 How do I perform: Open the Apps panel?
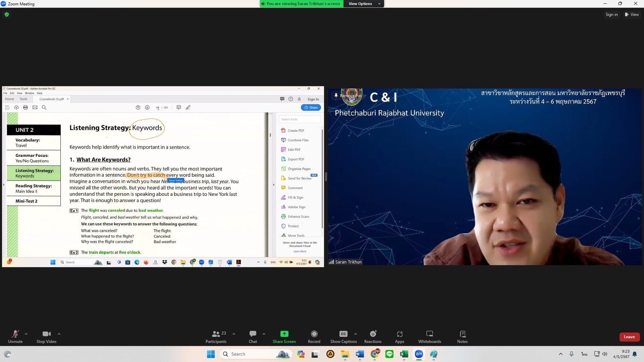[x=399, y=337]
